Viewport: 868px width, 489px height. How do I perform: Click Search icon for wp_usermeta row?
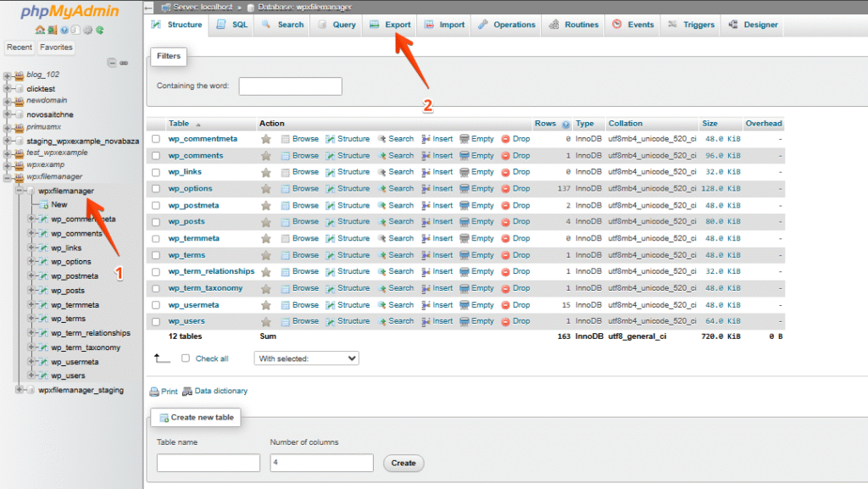pos(382,305)
